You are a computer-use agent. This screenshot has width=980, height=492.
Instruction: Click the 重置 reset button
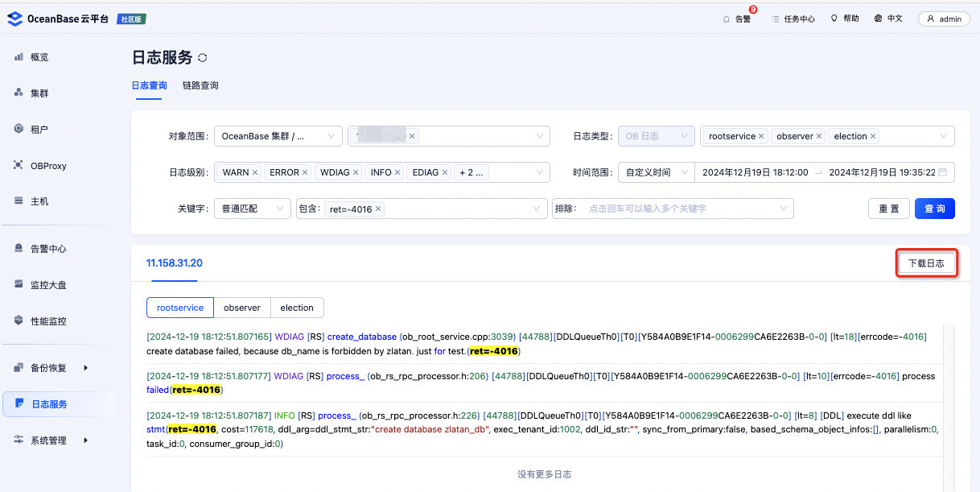click(x=889, y=209)
